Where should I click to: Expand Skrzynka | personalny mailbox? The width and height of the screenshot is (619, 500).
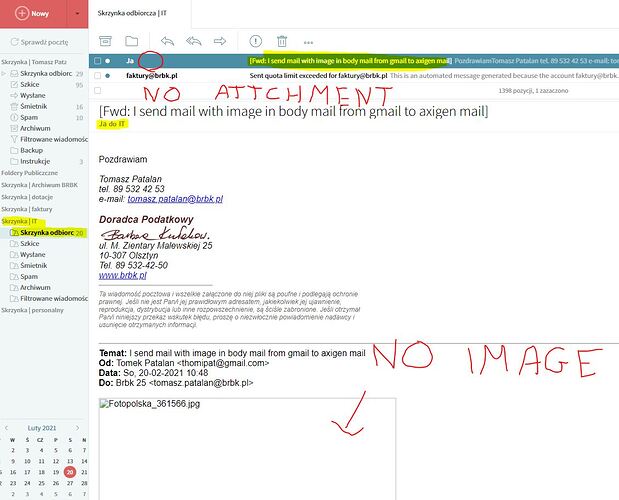32,310
